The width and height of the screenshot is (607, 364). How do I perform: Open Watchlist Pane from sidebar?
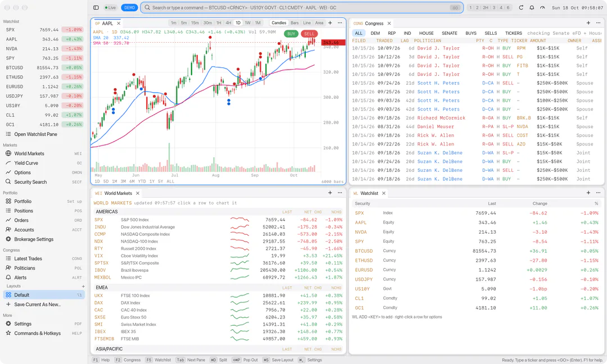[44, 134]
